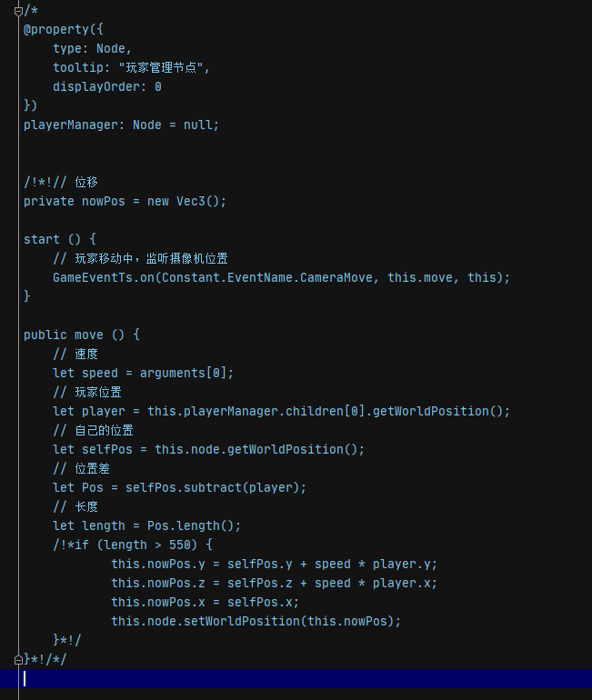Click the "type: Node," line

[x=92, y=48]
